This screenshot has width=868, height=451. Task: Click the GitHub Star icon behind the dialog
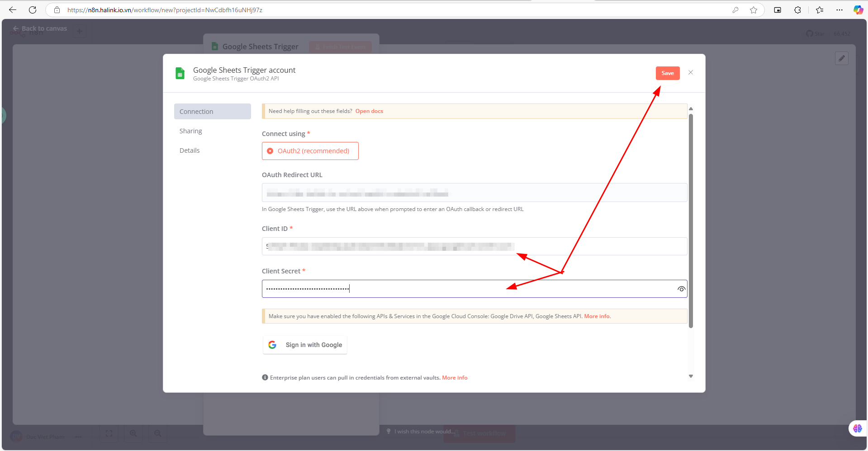tap(810, 34)
